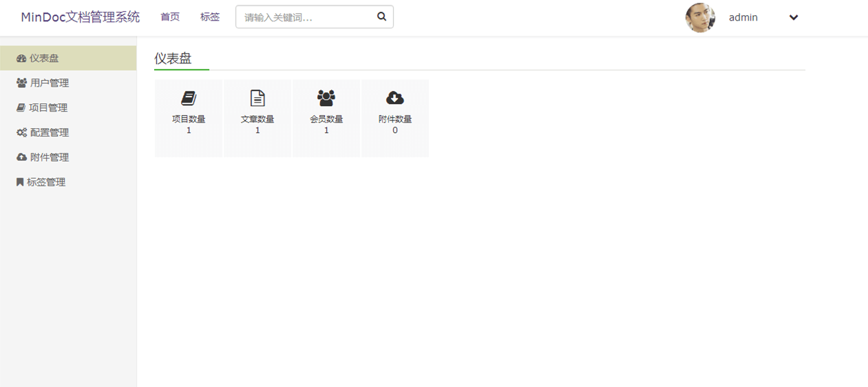868x387 pixels.
Task: Click the admin username
Action: click(743, 18)
